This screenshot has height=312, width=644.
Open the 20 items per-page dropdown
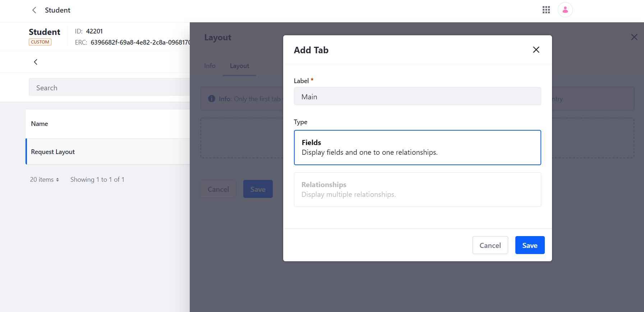[x=44, y=180]
